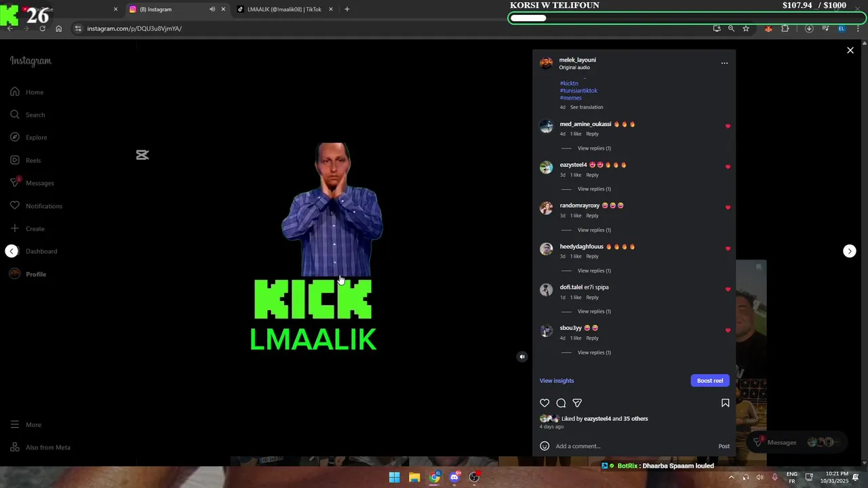Expand replies under randomrayroxy comment
This screenshot has width=868, height=488.
pyautogui.click(x=594, y=230)
